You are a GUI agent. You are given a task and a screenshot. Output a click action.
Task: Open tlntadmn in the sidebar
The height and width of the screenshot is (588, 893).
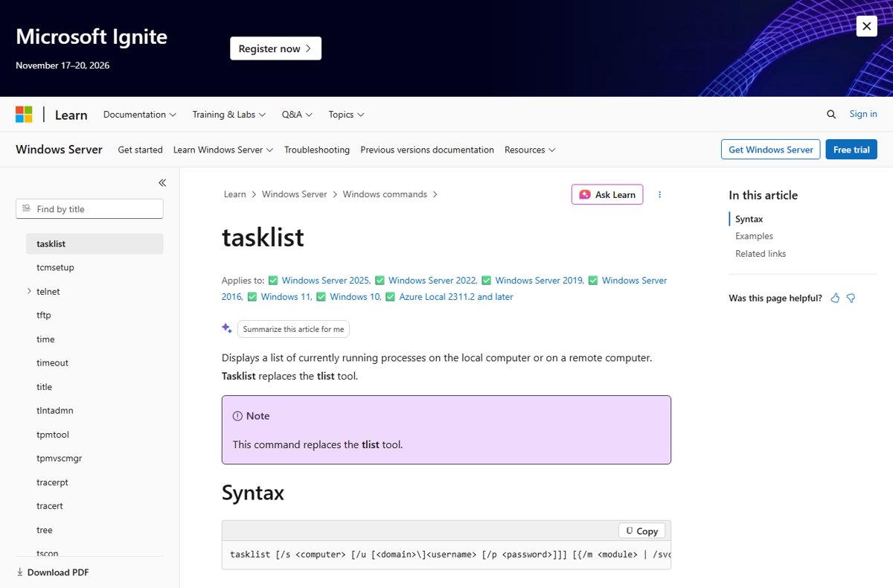pos(55,410)
